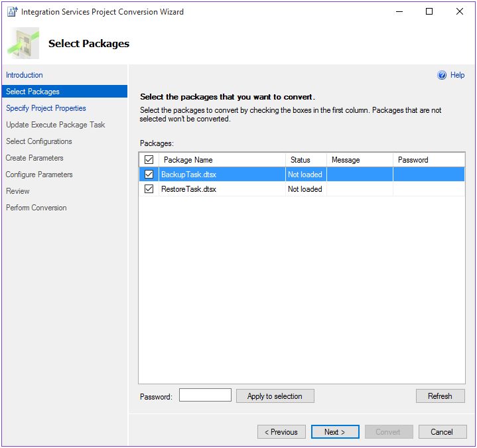Close the Conversion Wizard window

459,11
